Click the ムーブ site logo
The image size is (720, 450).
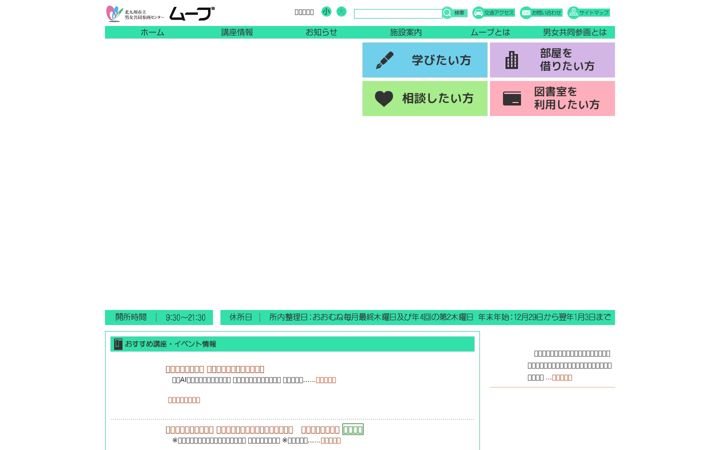tap(160, 13)
